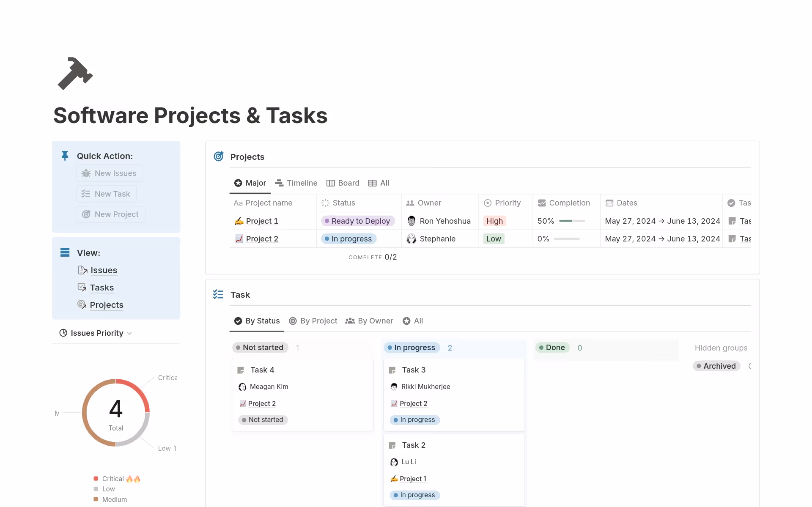Screen dimensions: 812x507
Task: Open the By Owner tab in Task section
Action: (369, 321)
